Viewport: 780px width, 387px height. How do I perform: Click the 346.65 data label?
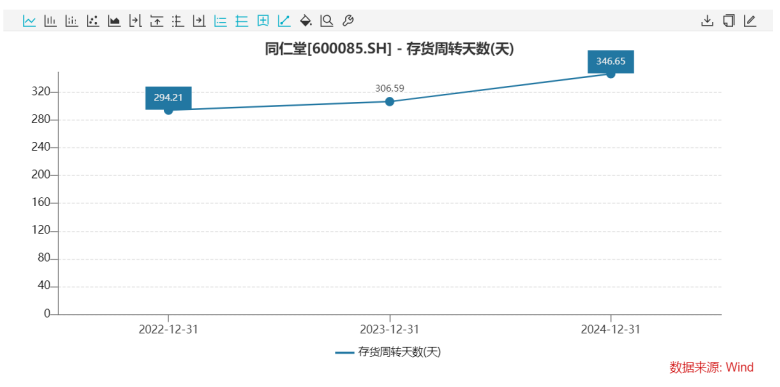(610, 62)
